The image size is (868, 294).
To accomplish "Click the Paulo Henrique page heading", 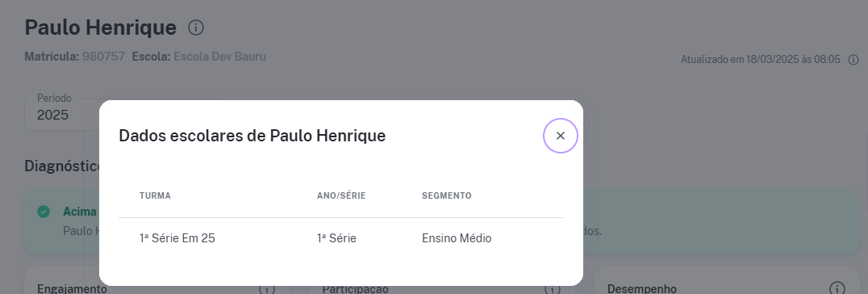I will point(101,27).
